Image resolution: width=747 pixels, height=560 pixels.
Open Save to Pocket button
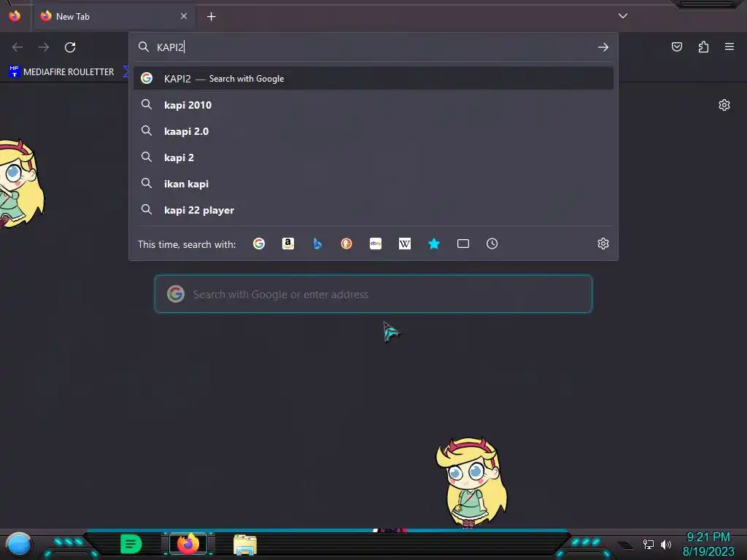coord(677,47)
